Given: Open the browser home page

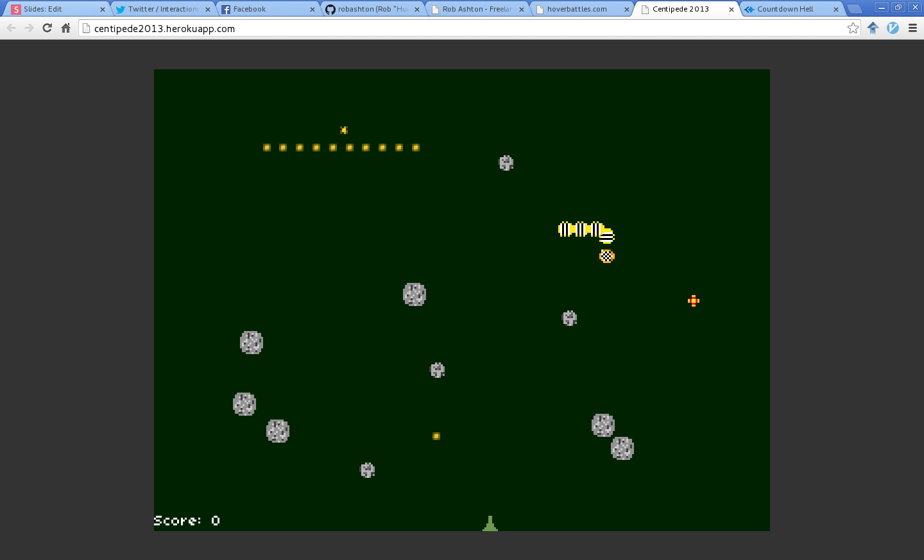Looking at the screenshot, I should (x=65, y=28).
